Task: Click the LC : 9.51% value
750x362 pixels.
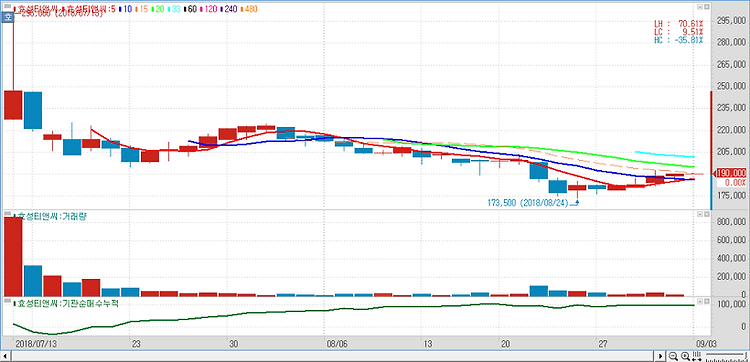Action: tap(678, 32)
